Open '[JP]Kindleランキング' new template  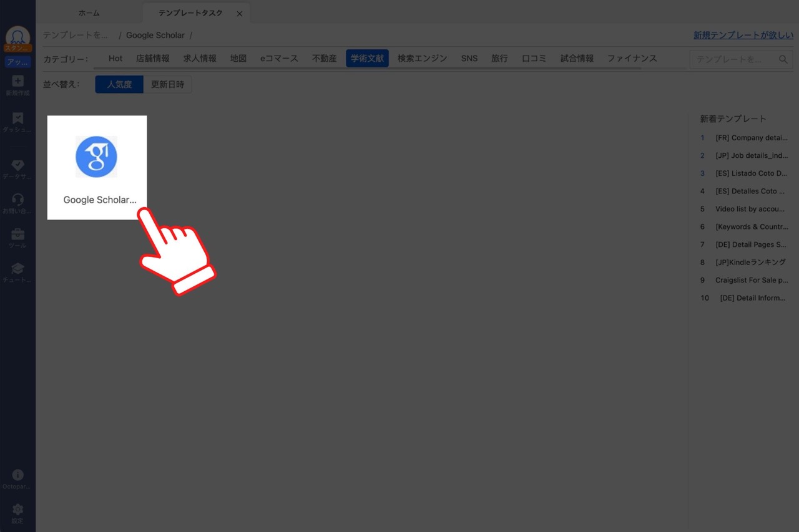(x=751, y=262)
